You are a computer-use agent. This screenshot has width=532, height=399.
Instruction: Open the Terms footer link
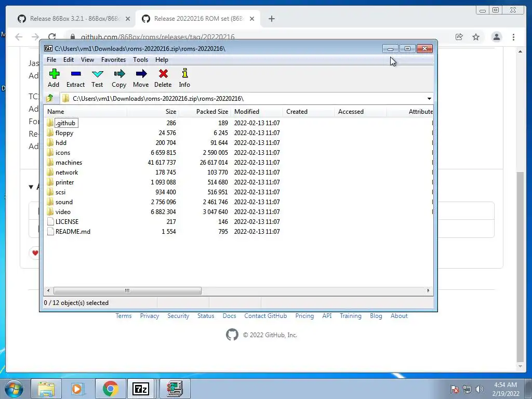pos(124,316)
